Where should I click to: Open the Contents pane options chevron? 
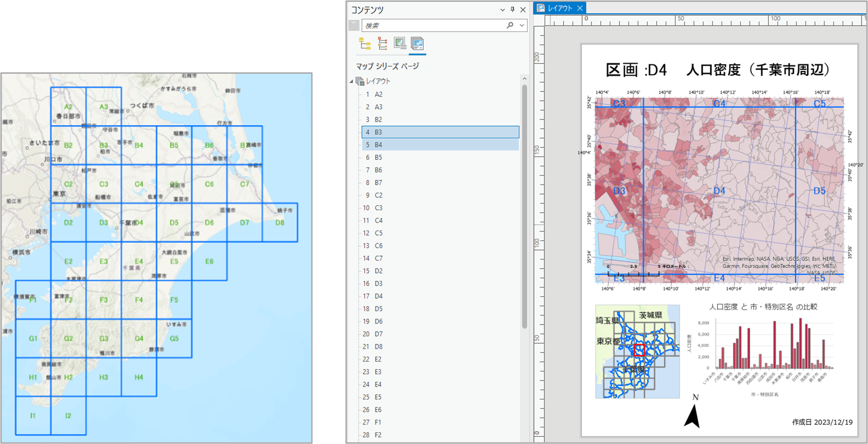pos(502,10)
